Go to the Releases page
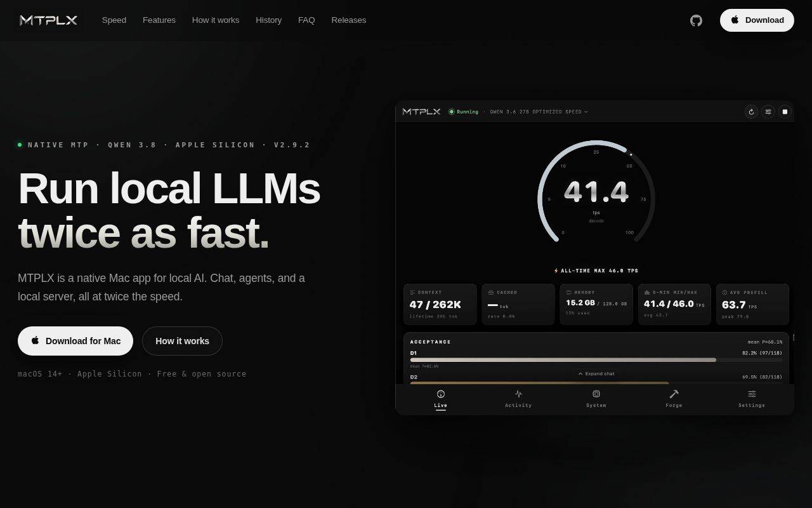Screen dimensions: 812x508 (349, 20)
